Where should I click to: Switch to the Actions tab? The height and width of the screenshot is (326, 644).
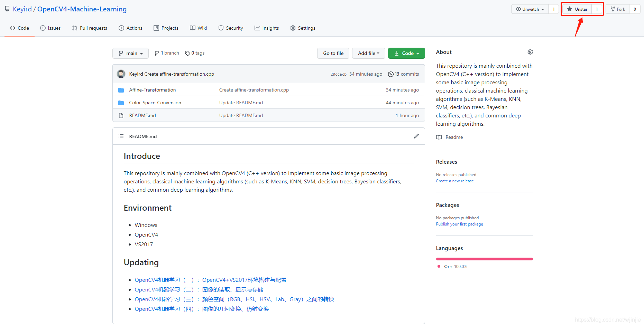click(130, 28)
